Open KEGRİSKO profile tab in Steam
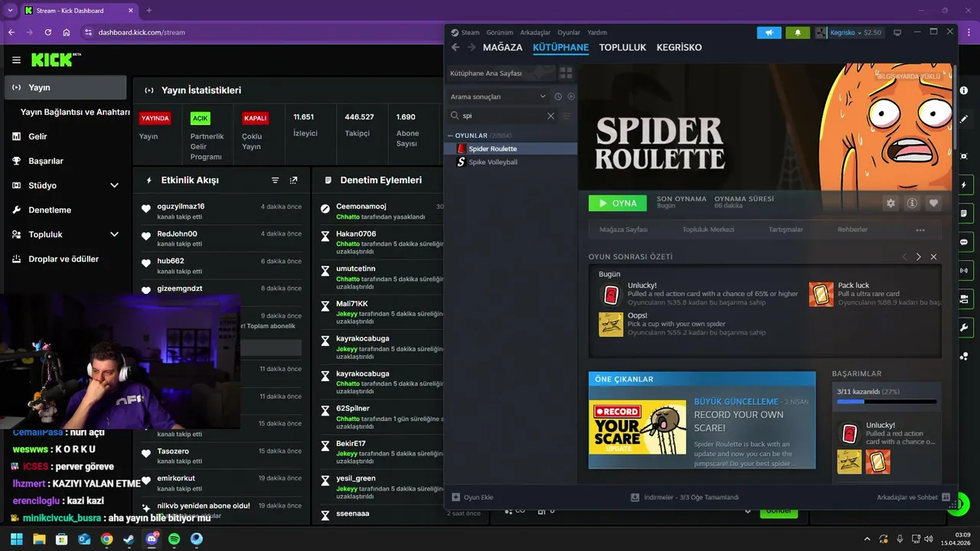 point(679,47)
